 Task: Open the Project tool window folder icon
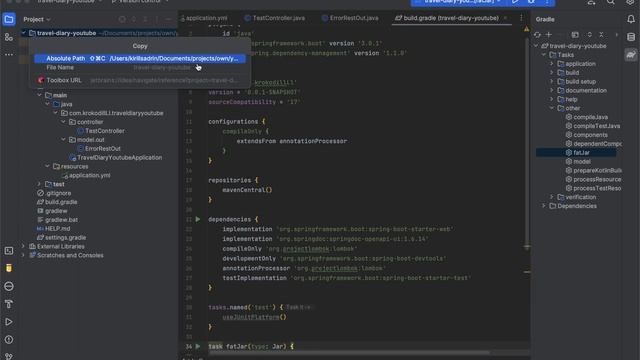9,19
